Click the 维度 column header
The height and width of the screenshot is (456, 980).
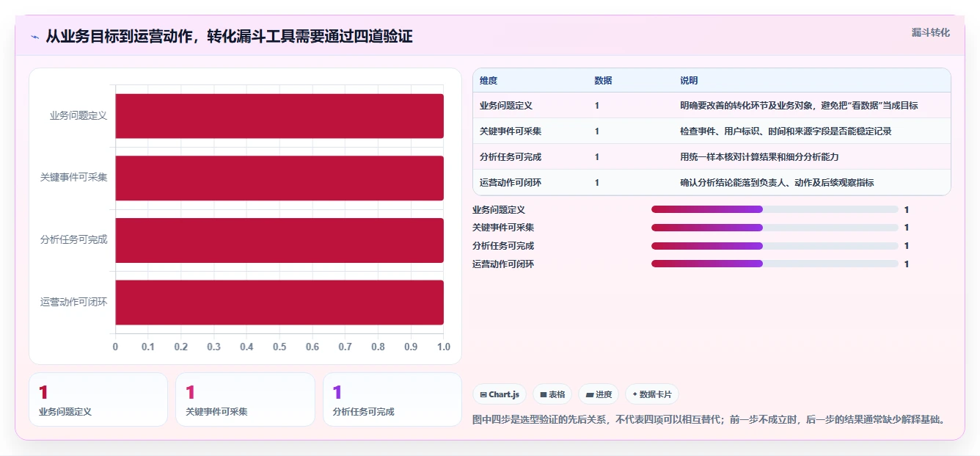[x=489, y=81]
